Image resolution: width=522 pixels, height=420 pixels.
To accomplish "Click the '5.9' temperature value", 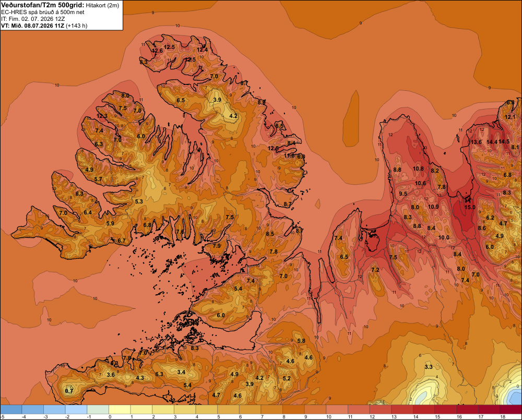I will (110, 223).
